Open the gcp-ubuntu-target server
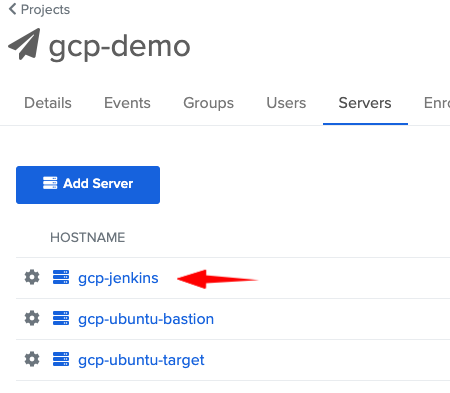Screen dimensions: 450x393 pyautogui.click(x=141, y=360)
